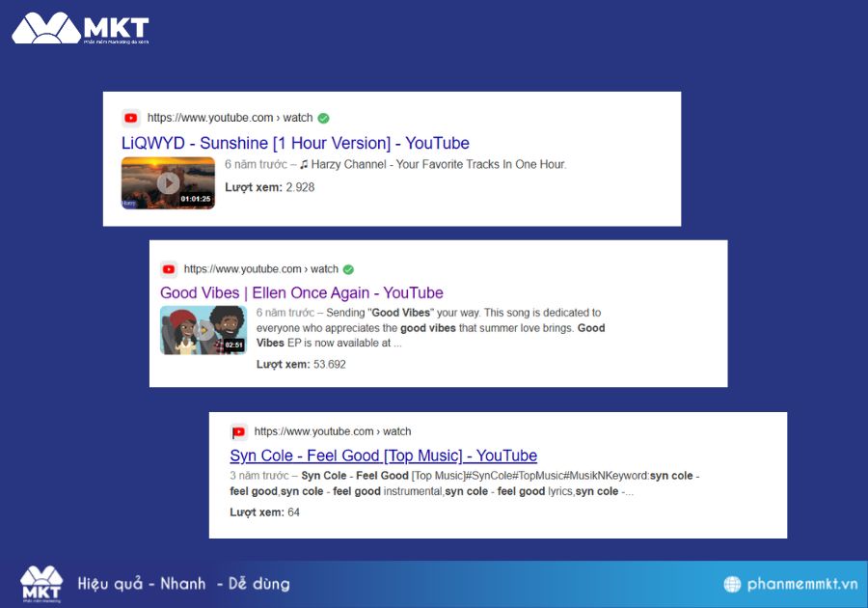Open the LiQWYD - Sunshine [1 Hour Version] link

click(295, 143)
